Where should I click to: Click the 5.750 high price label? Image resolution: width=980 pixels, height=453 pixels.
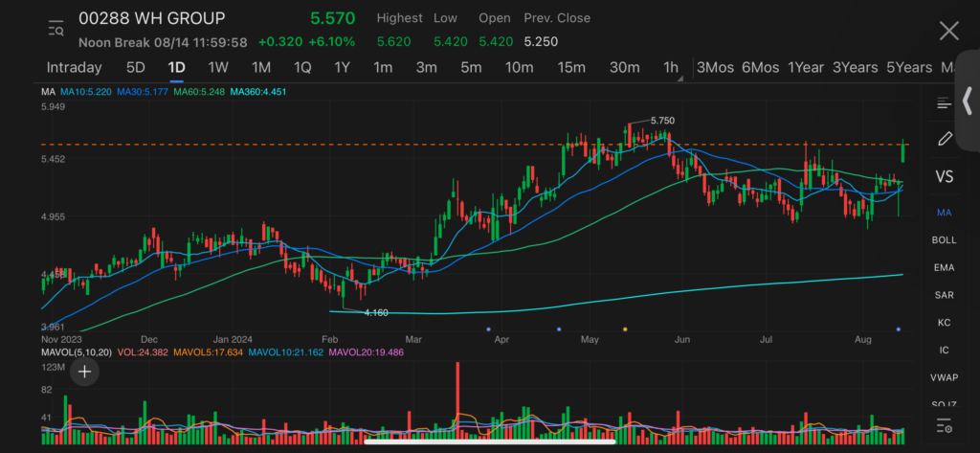click(662, 121)
